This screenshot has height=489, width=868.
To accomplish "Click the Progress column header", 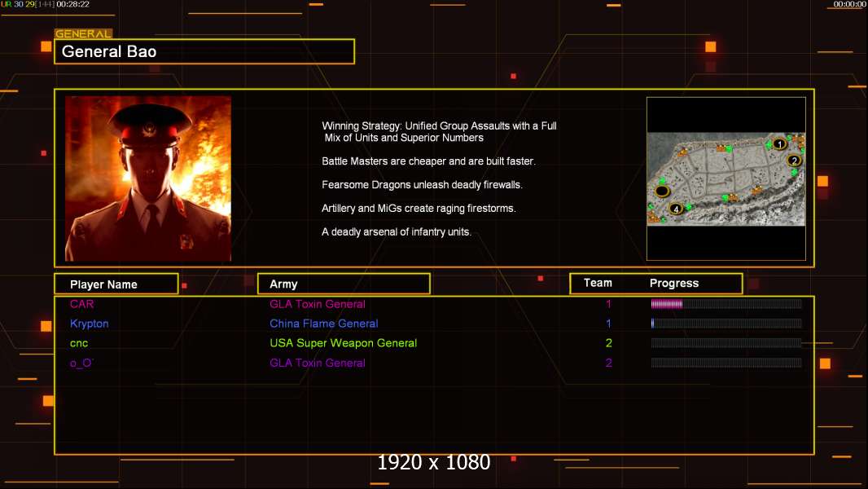I will click(x=673, y=283).
